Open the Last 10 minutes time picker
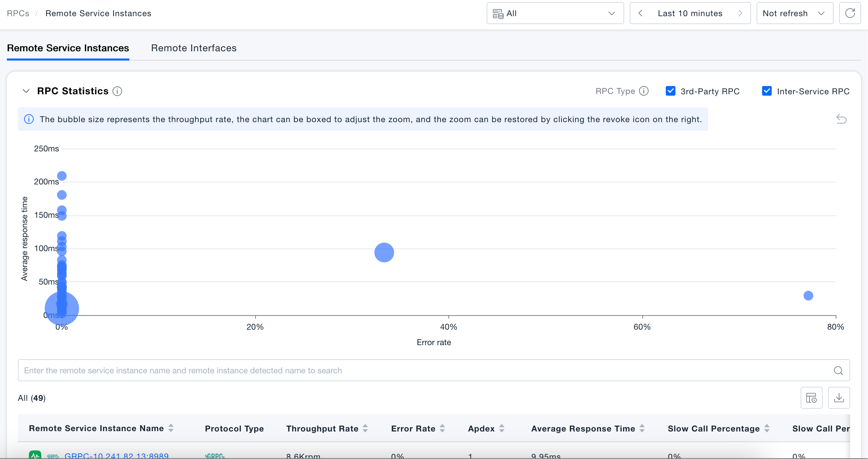This screenshot has height=459, width=868. [x=690, y=13]
